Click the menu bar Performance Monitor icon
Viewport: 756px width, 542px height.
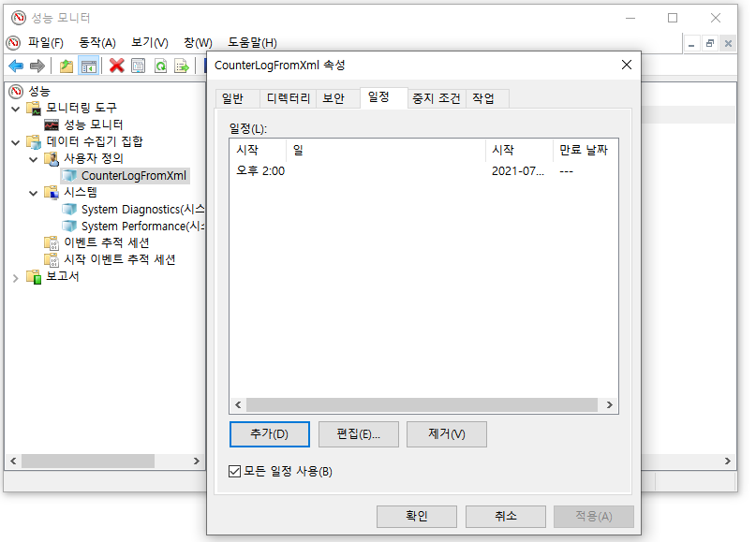pyautogui.click(x=13, y=43)
